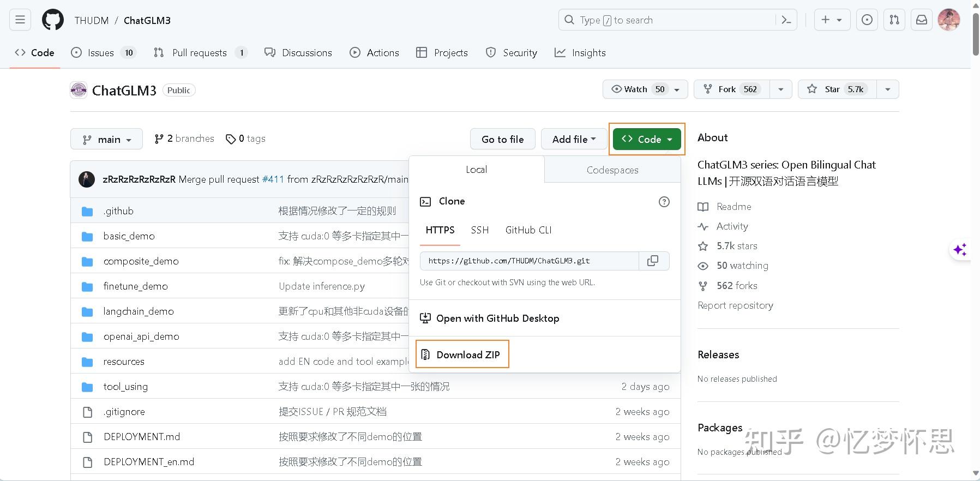Viewport: 980px width, 481px height.
Task: Open the composite_demo folder
Action: tap(141, 261)
